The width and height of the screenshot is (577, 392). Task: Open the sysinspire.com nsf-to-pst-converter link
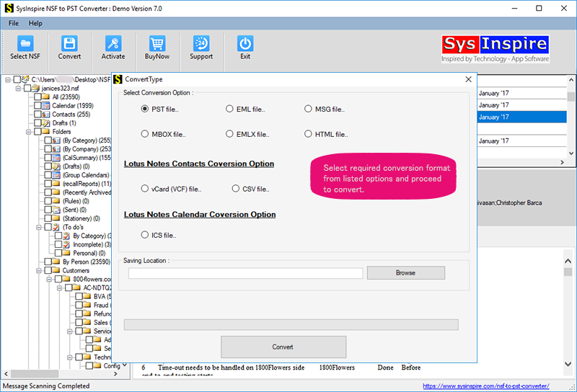click(x=486, y=386)
